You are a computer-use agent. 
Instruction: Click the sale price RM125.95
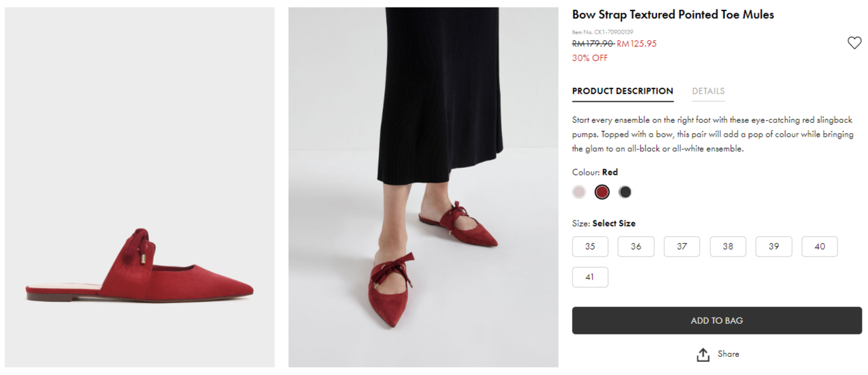[637, 44]
